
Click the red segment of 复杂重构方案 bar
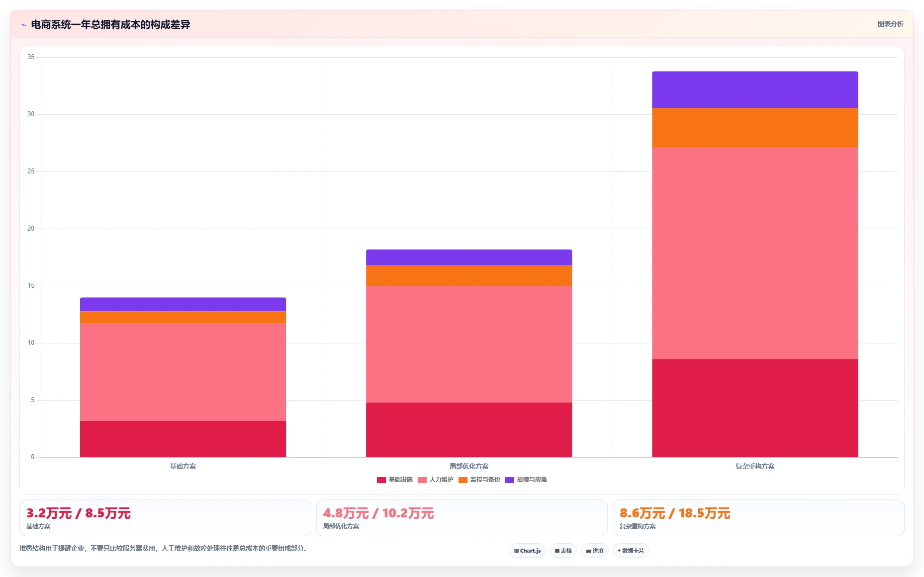(x=755, y=408)
